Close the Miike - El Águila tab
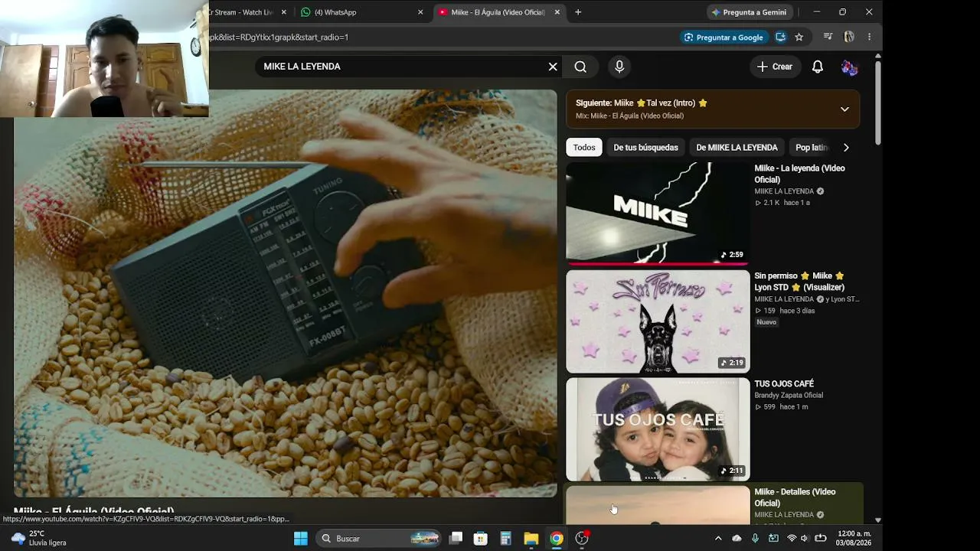The width and height of the screenshot is (980, 551). coord(557,12)
